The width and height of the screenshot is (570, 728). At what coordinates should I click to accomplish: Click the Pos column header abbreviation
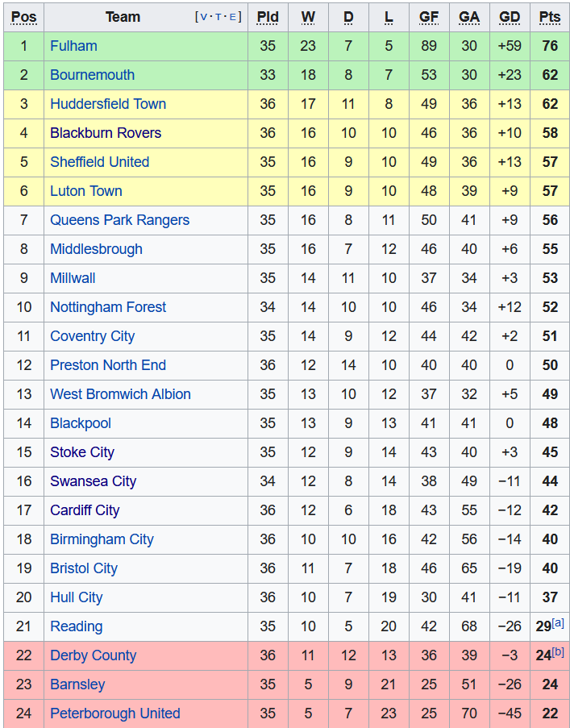point(23,17)
